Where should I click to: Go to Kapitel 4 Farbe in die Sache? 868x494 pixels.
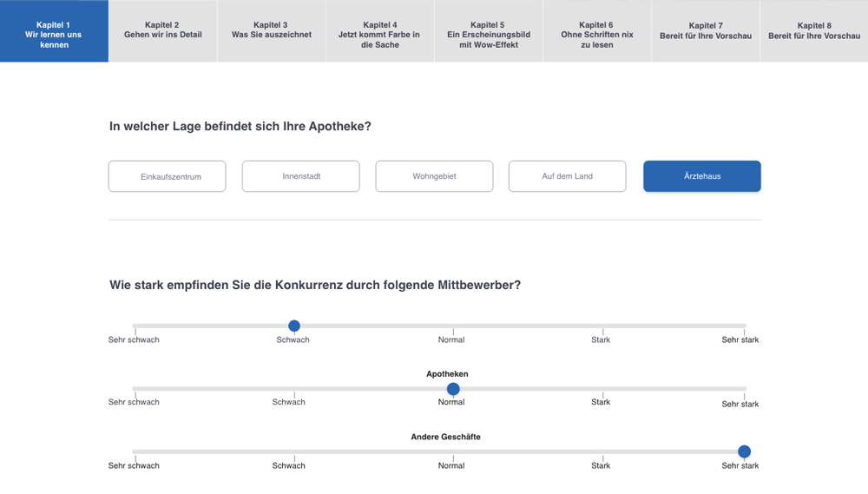coord(380,31)
